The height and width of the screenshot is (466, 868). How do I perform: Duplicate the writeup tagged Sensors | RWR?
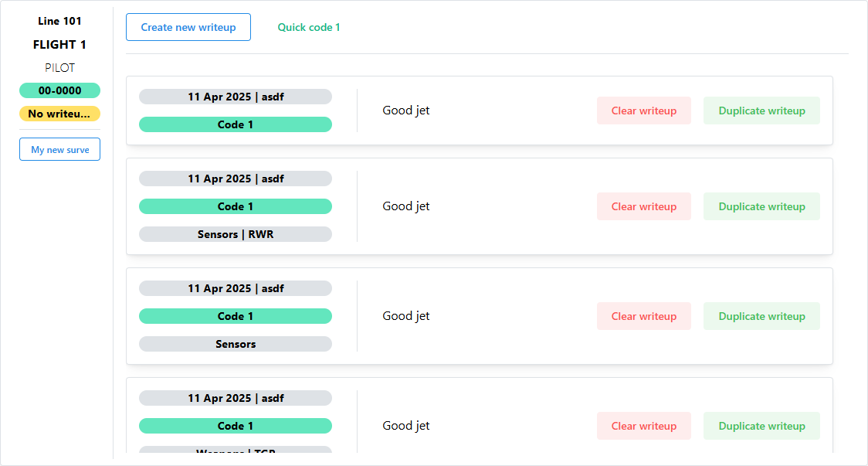[x=761, y=206]
